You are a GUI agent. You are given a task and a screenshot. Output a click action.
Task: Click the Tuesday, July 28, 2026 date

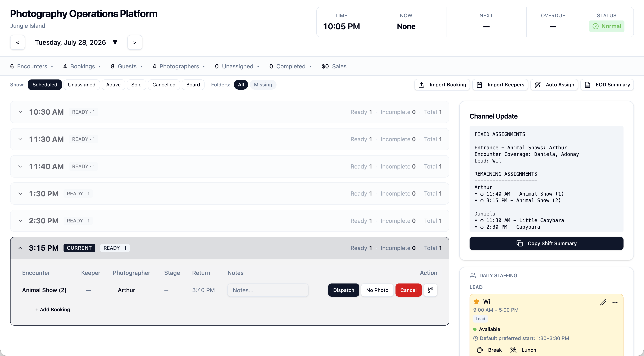click(70, 42)
